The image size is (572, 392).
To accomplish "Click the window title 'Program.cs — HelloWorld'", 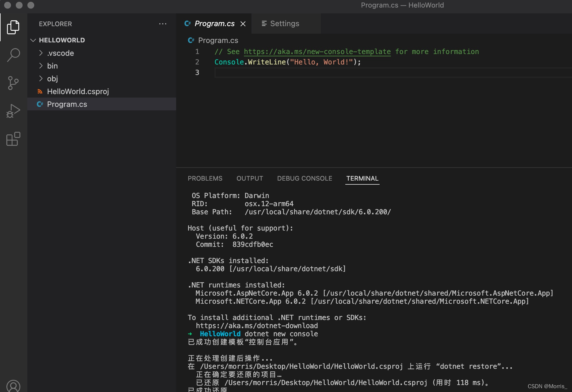I will point(402,5).
